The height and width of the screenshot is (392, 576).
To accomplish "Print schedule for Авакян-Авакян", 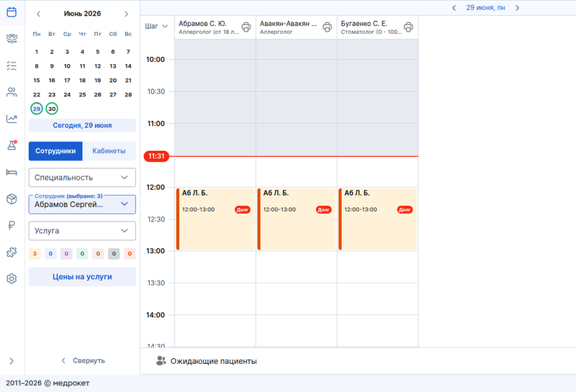I will coord(328,27).
